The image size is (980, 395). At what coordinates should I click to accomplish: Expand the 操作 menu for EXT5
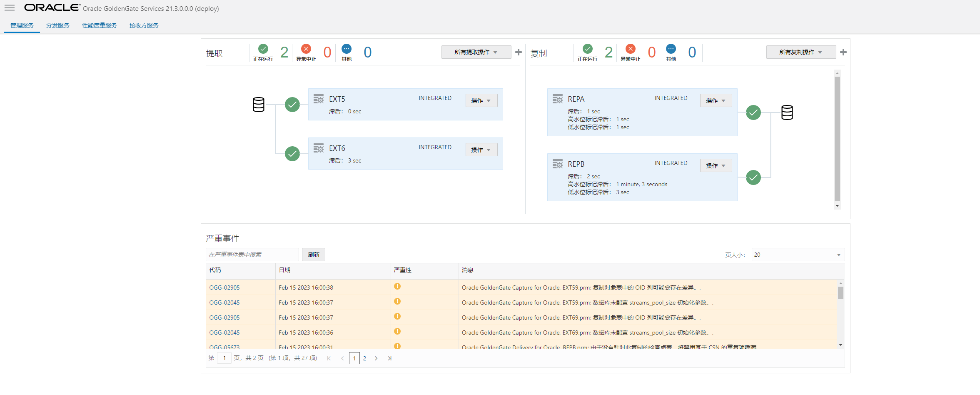tap(481, 100)
